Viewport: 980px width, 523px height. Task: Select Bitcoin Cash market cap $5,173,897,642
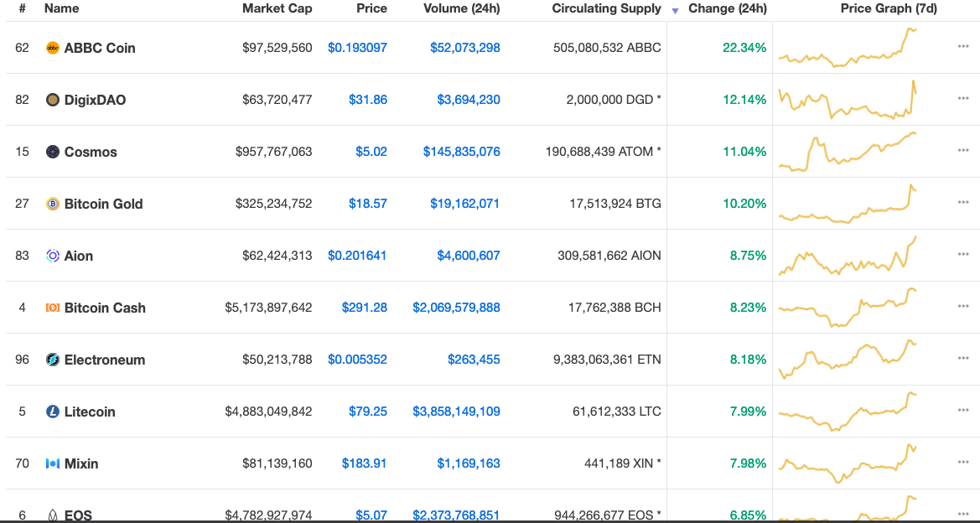[x=269, y=308]
